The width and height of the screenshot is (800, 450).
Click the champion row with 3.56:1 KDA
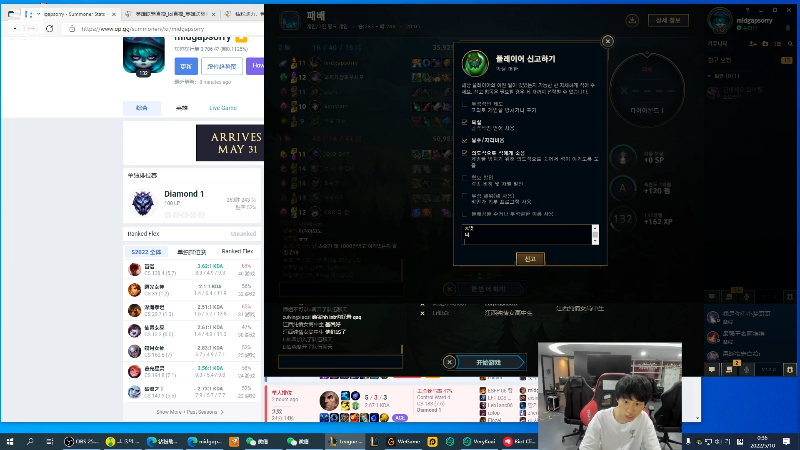click(192, 371)
